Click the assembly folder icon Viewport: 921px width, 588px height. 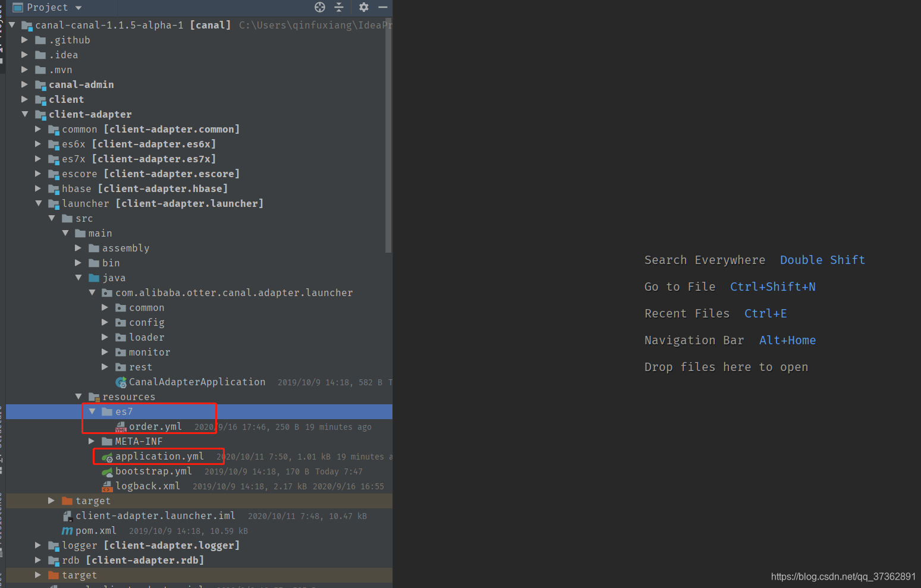coord(94,249)
